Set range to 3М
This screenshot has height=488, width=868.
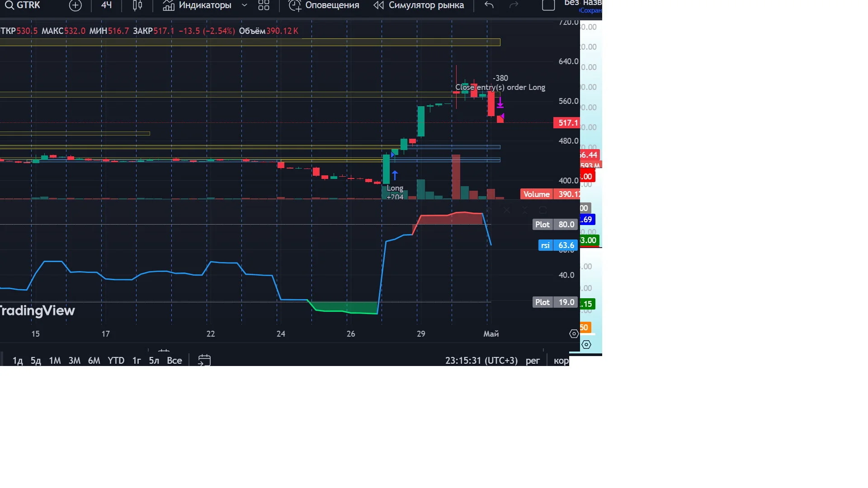tap(74, 361)
